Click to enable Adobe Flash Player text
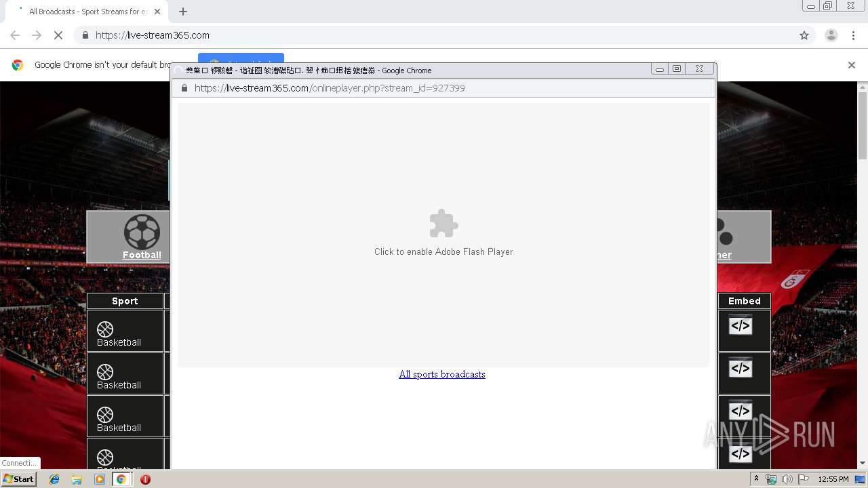This screenshot has width=868, height=488. (443, 251)
